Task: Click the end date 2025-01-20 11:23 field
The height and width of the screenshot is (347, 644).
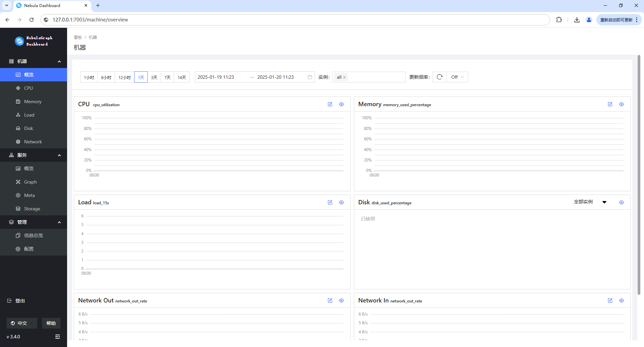Action: pyautogui.click(x=275, y=77)
